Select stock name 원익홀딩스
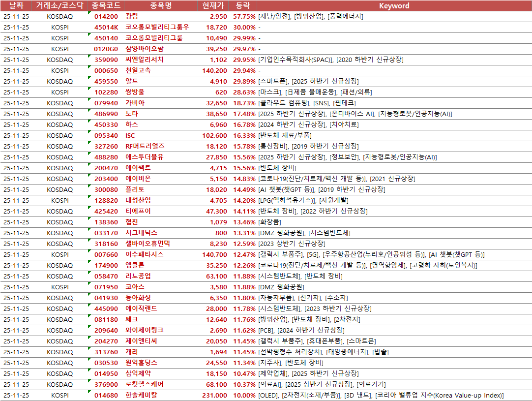The height and width of the screenshot is (401, 532). pos(142,363)
